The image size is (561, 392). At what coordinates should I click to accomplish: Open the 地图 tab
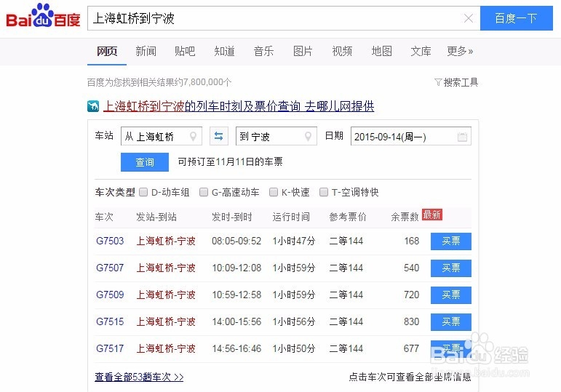[381, 52]
